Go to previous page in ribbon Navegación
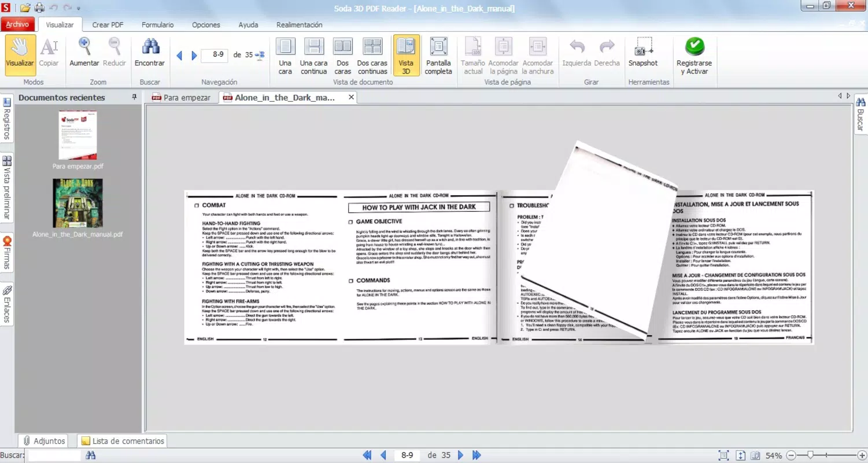Screen dimensions: 868x463 click(179, 56)
